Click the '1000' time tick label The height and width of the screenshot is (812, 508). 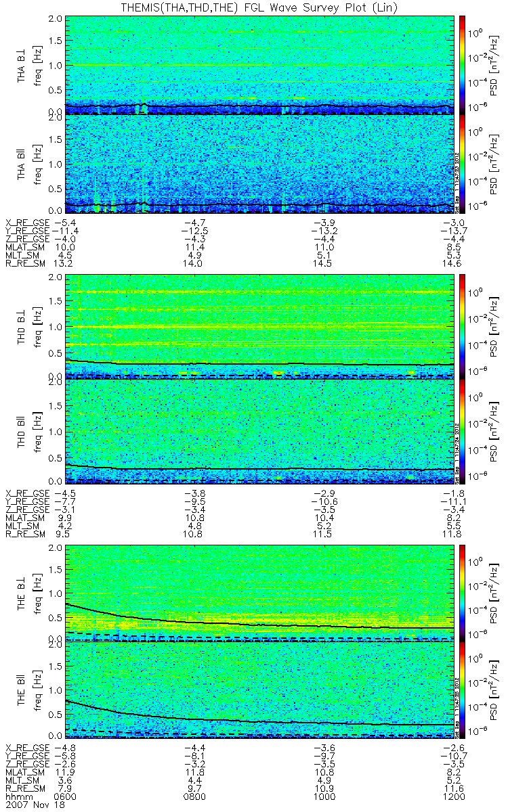pos(324,797)
